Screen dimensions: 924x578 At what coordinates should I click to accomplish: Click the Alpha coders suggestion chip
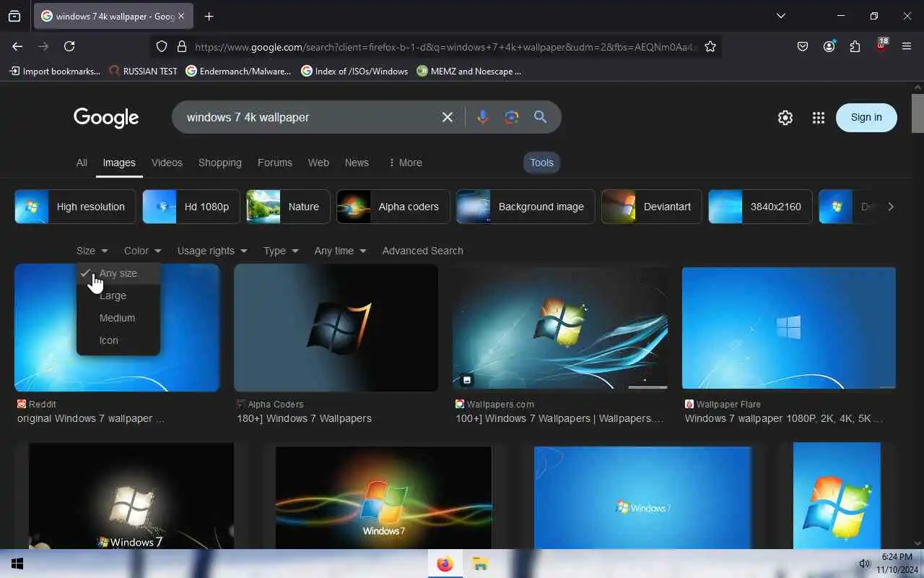(393, 207)
